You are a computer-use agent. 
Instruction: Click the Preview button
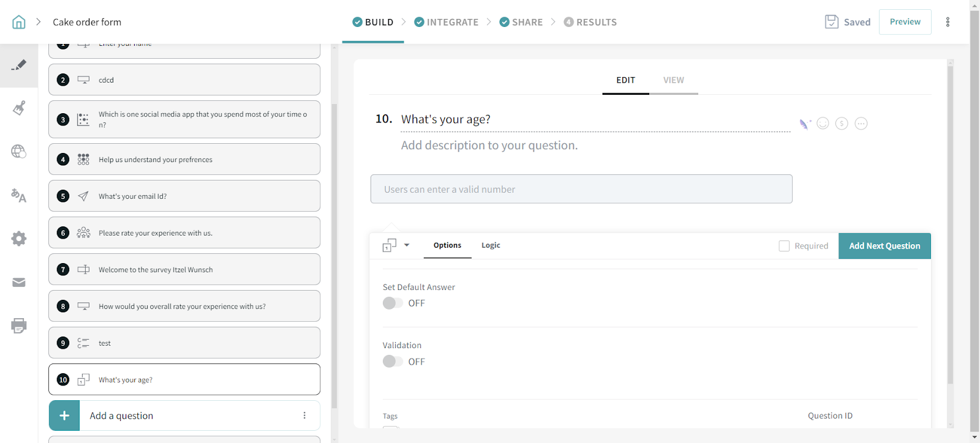pyautogui.click(x=905, y=22)
